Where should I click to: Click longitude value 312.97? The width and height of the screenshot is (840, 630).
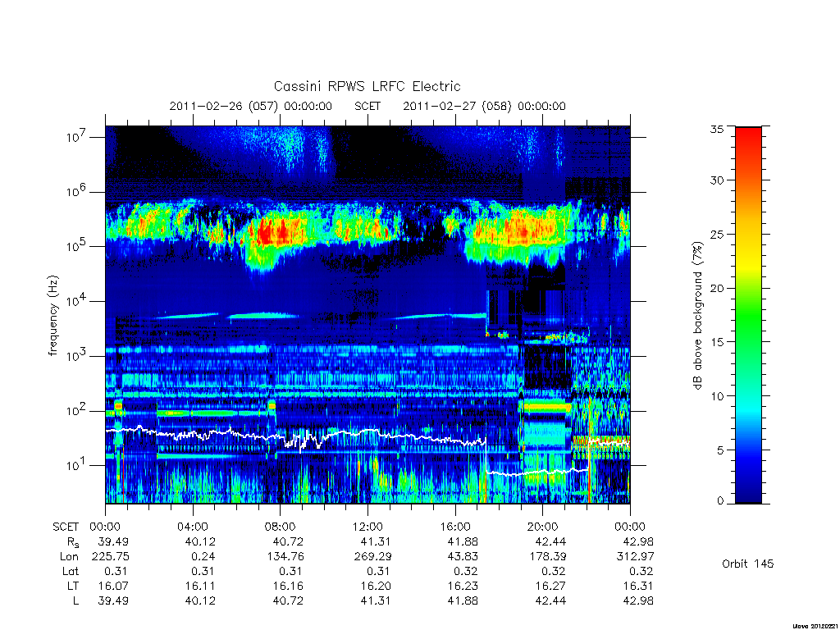coord(636,557)
